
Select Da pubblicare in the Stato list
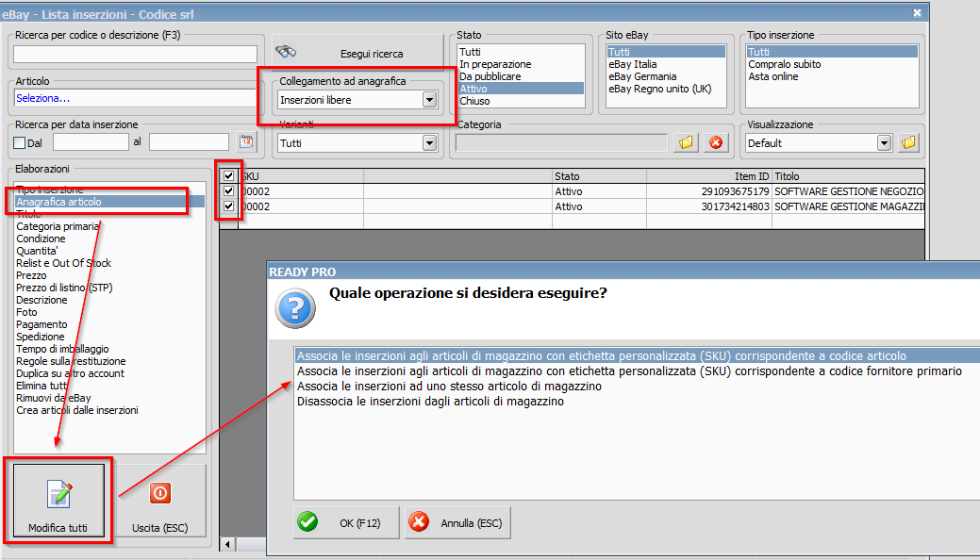[522, 76]
